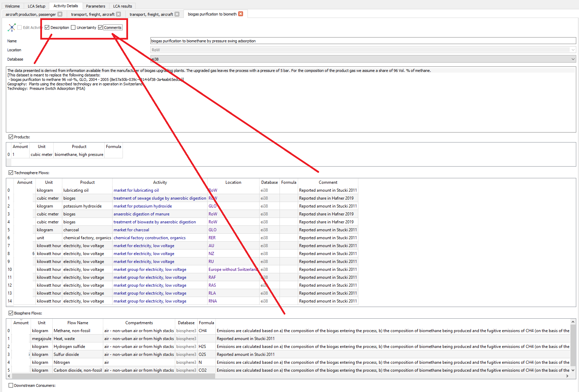579x392 pixels.
Task: Collapse the Technosphere Flows section
Action: pyautogui.click(x=11, y=172)
